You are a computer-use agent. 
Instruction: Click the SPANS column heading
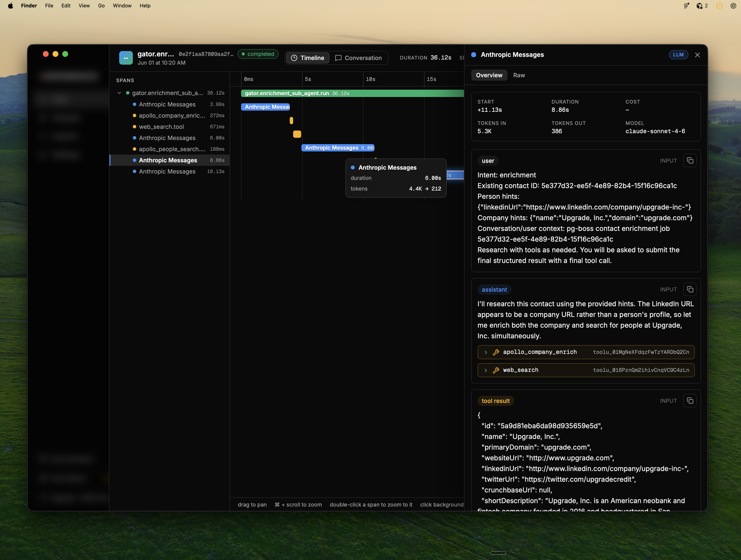[x=125, y=80]
